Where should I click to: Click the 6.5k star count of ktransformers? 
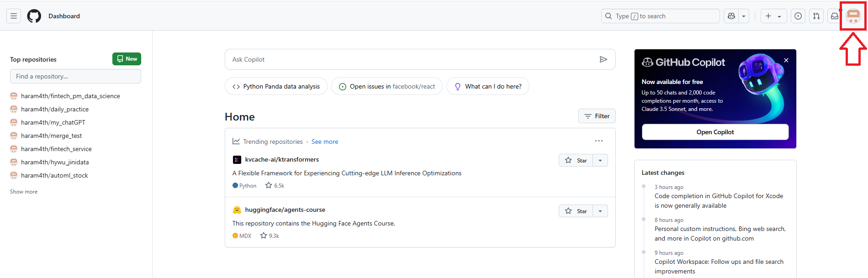(x=275, y=185)
